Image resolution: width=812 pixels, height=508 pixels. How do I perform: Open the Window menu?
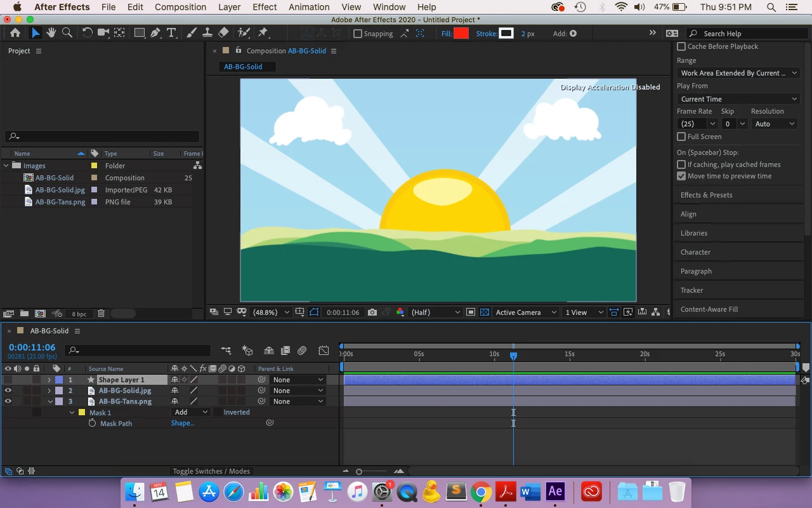[389, 7]
